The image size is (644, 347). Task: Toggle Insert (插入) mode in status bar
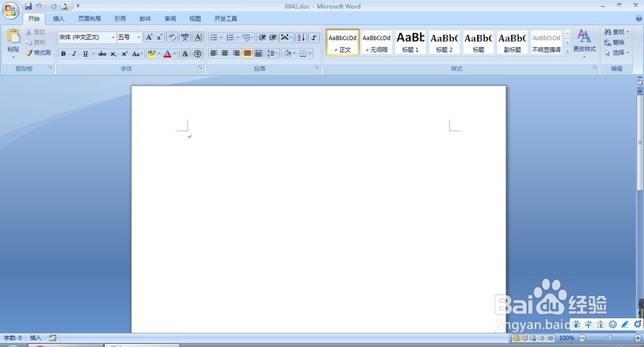coord(35,338)
